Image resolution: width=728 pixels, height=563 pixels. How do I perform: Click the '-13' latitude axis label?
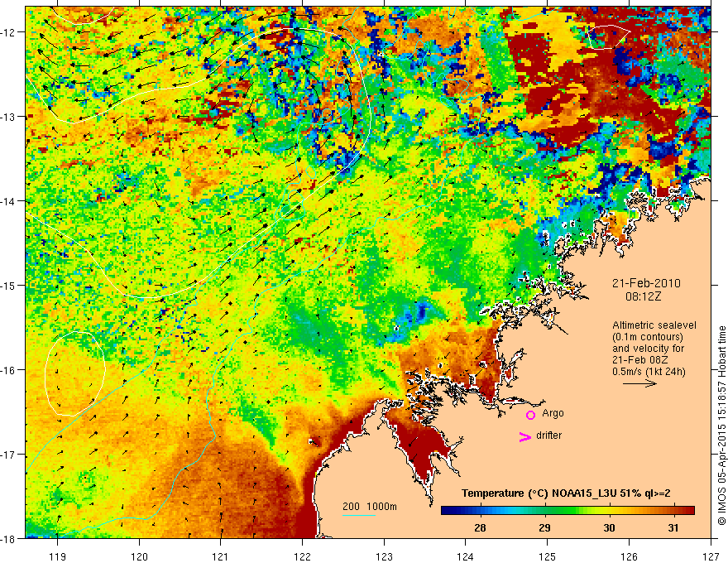tap(8, 117)
